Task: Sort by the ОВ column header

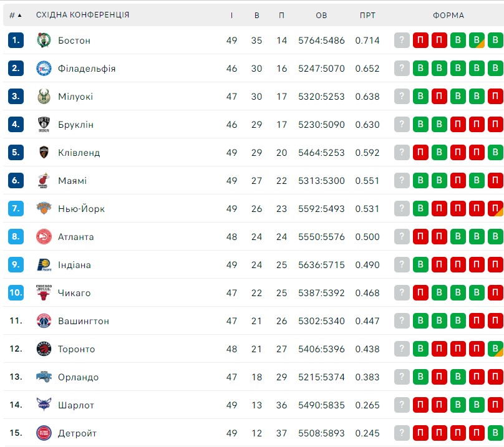Action: click(321, 15)
